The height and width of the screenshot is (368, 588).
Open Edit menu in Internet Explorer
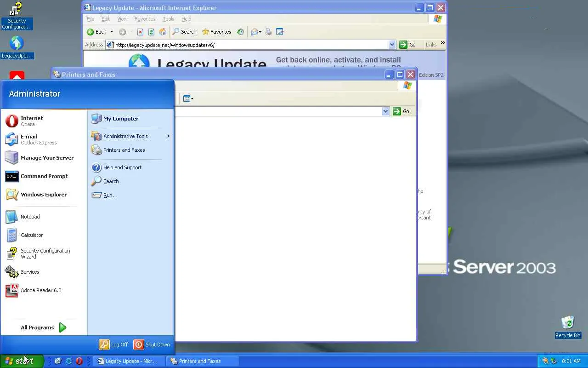106,19
